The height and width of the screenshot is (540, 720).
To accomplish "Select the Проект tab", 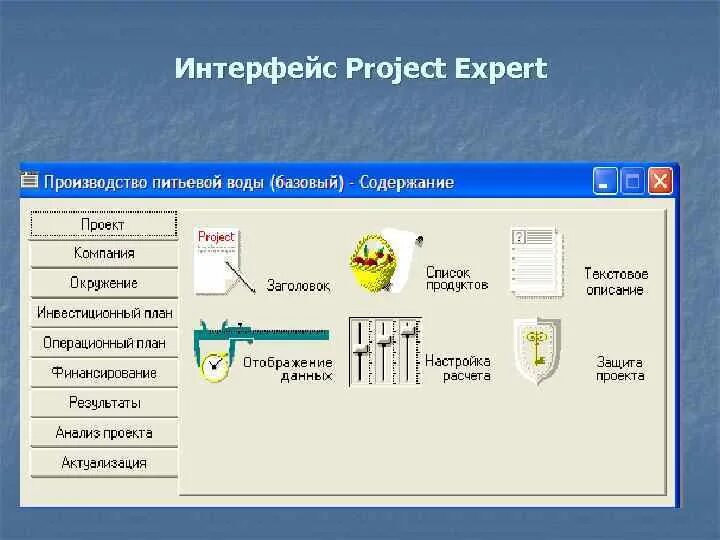I will (104, 225).
